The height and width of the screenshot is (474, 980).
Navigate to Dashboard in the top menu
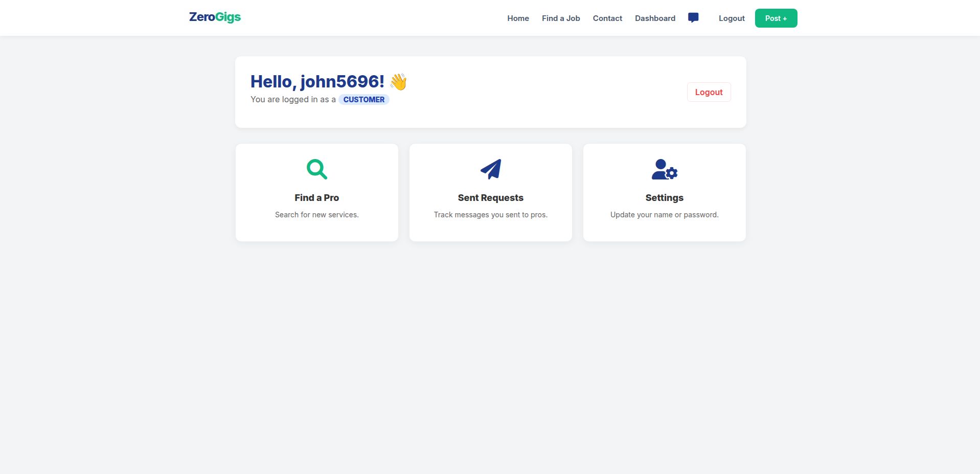pyautogui.click(x=655, y=18)
